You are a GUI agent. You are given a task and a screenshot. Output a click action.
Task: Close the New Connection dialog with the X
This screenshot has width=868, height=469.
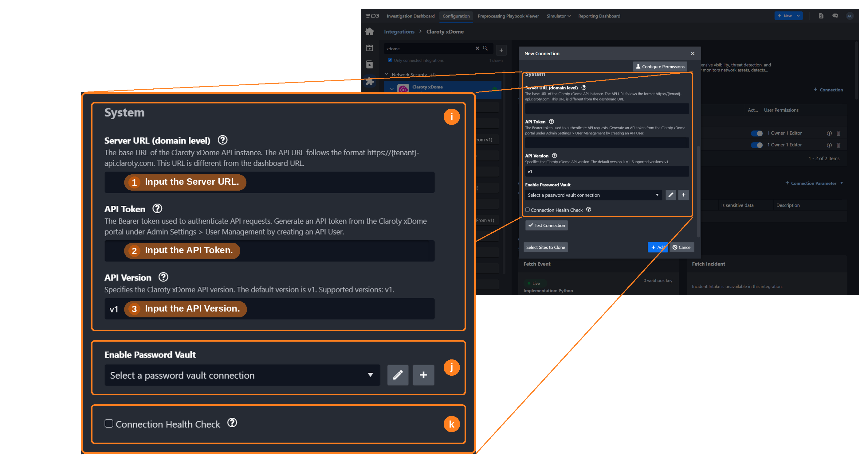pos(693,53)
